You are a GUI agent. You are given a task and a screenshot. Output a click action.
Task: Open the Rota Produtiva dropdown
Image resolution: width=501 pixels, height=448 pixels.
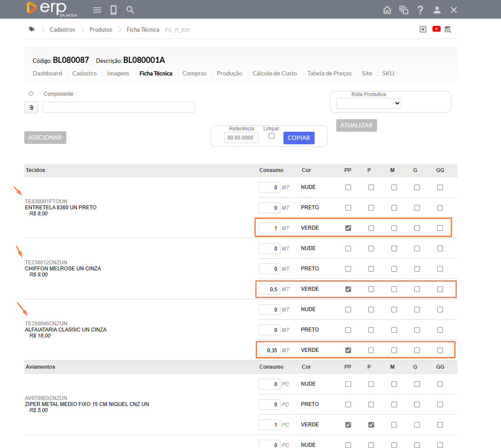[x=368, y=103]
